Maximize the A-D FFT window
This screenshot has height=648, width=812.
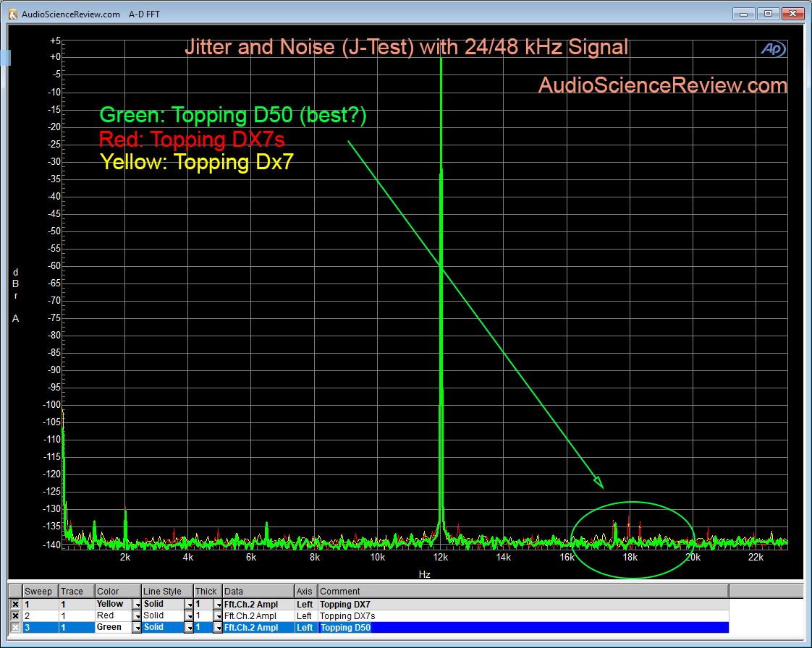pos(768,14)
